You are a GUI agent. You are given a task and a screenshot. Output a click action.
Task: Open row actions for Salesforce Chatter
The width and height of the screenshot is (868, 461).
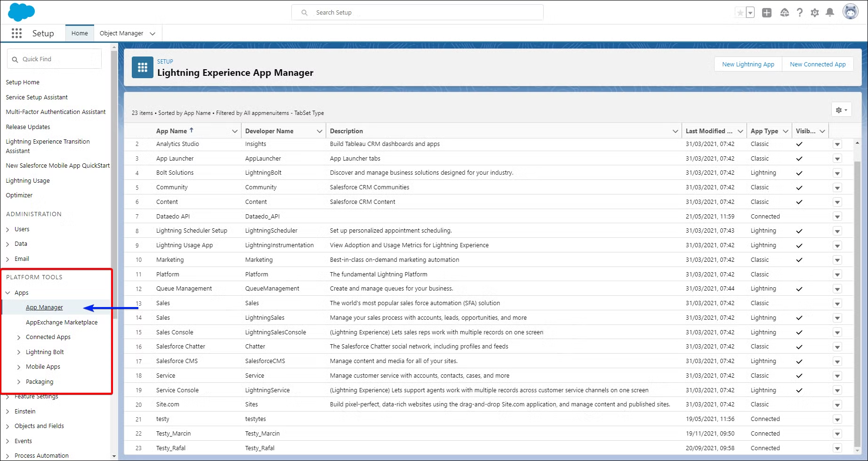pos(837,347)
